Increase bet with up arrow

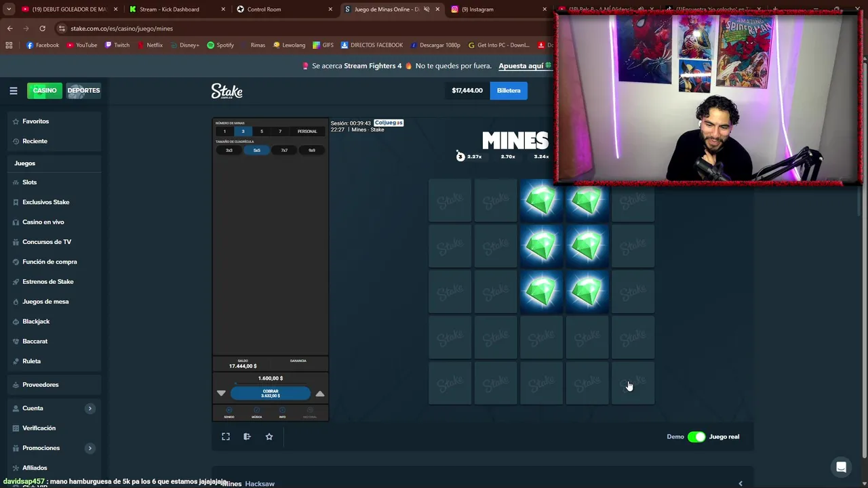tap(320, 393)
